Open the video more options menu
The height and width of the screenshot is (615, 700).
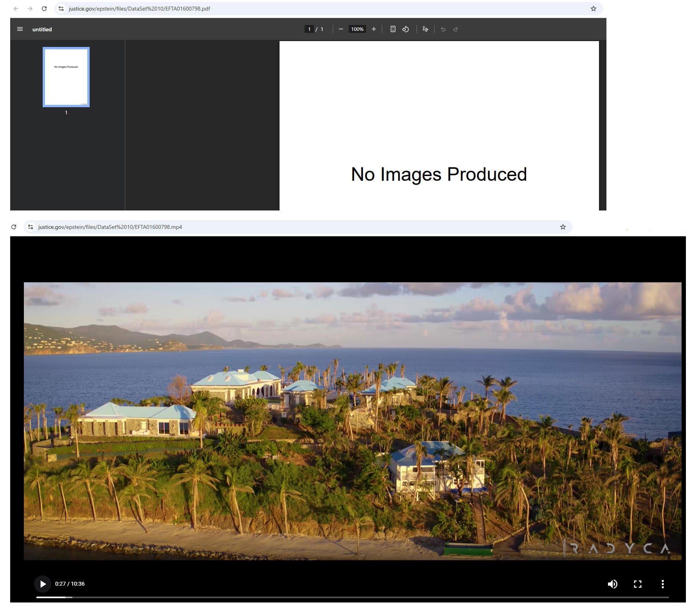click(662, 584)
